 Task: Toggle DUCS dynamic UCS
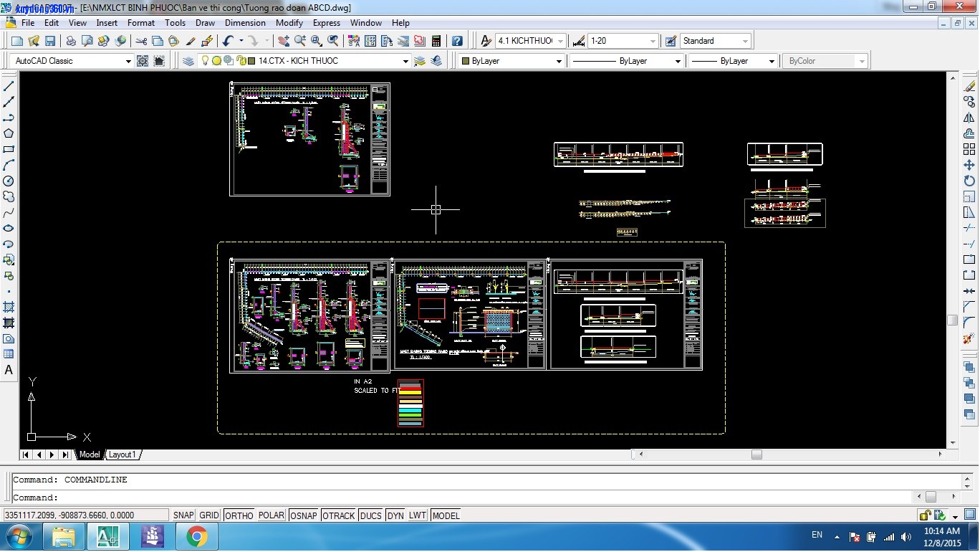(x=371, y=515)
